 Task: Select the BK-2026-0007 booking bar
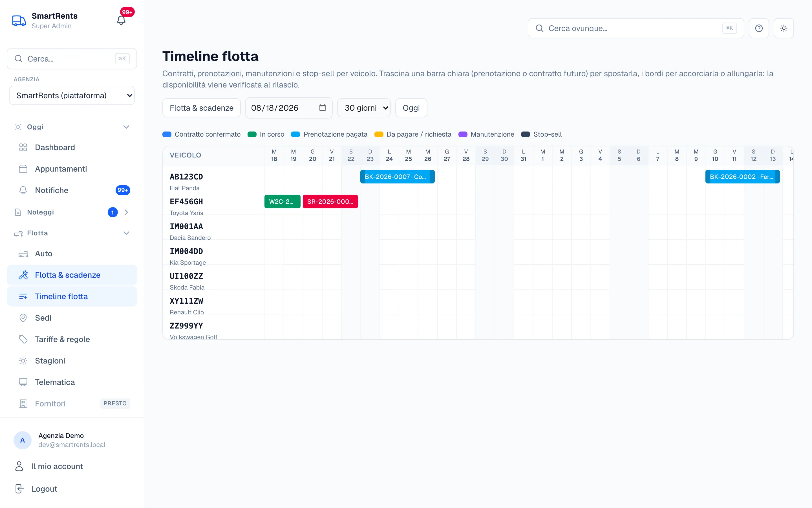point(397,177)
